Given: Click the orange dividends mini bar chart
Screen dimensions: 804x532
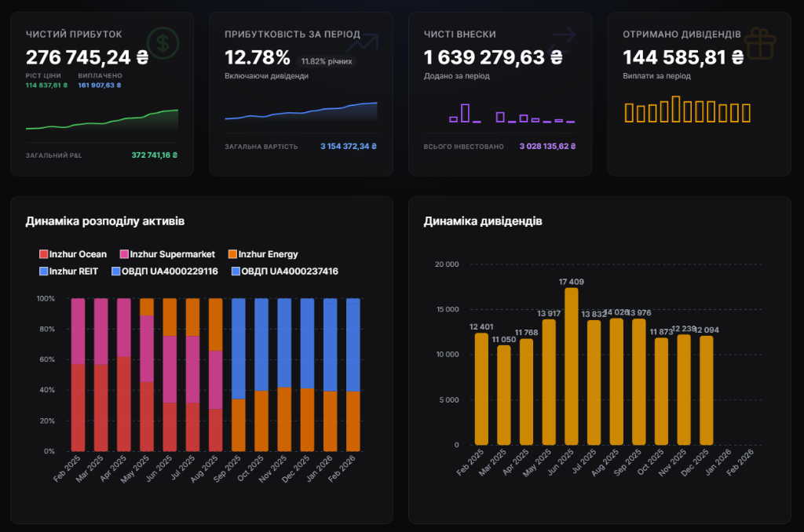Looking at the screenshot, I should [688, 109].
